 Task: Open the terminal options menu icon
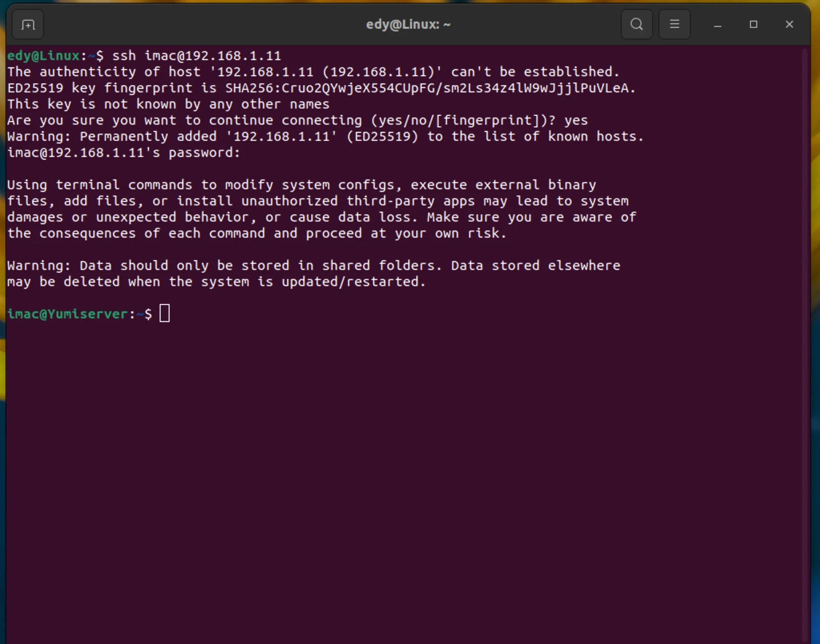coord(675,24)
